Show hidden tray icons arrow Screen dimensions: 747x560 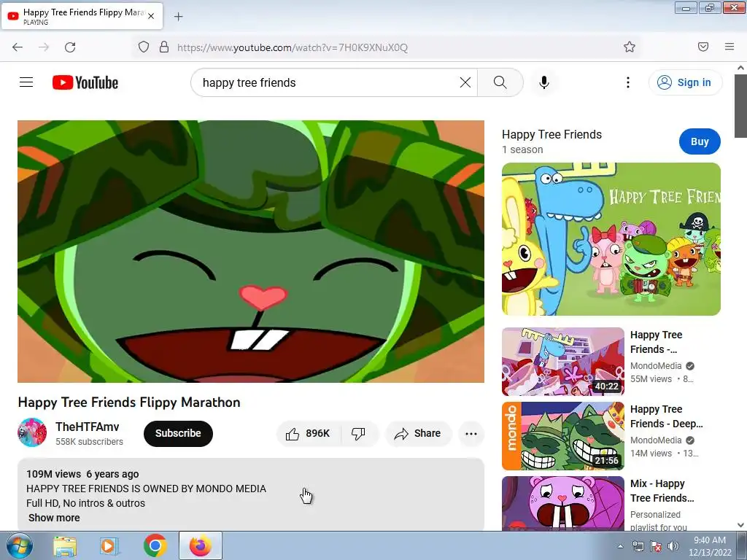pyautogui.click(x=620, y=546)
